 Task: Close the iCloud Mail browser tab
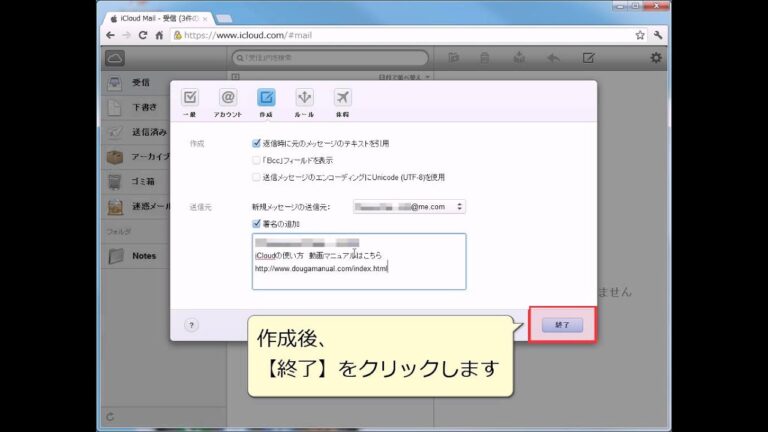[205, 19]
